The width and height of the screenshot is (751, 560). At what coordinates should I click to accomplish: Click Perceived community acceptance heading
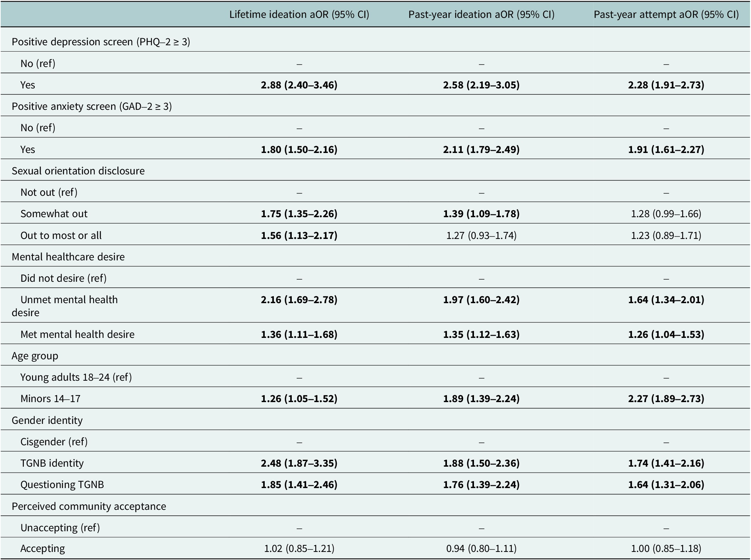pyautogui.click(x=89, y=506)
